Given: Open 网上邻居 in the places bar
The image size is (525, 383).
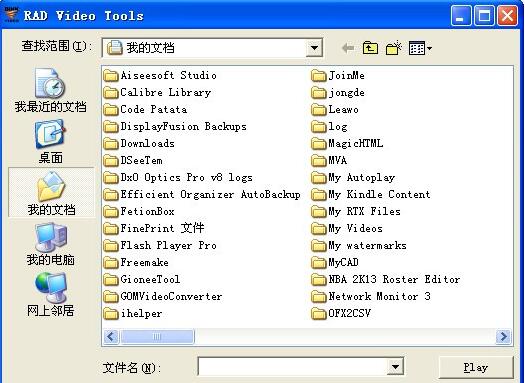Looking at the screenshot, I should tap(51, 295).
